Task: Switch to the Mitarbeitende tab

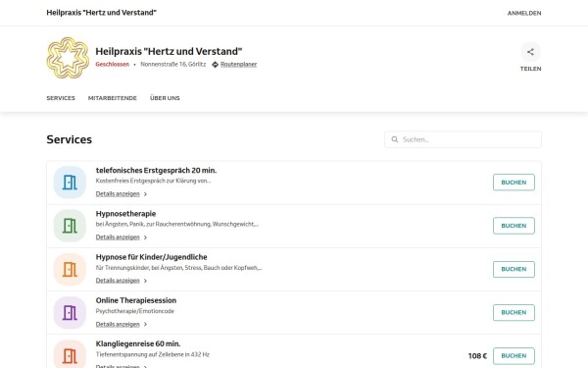Action: coord(113,98)
